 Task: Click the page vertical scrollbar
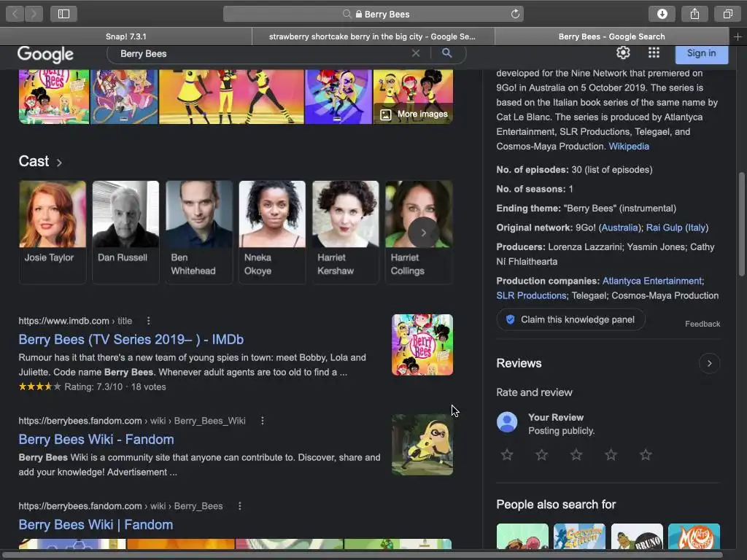(741, 224)
